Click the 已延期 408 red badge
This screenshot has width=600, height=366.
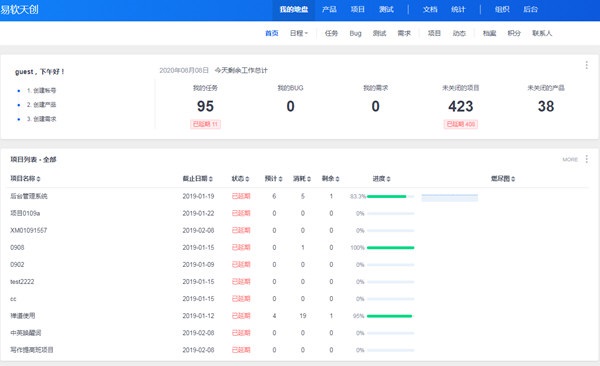(x=461, y=124)
